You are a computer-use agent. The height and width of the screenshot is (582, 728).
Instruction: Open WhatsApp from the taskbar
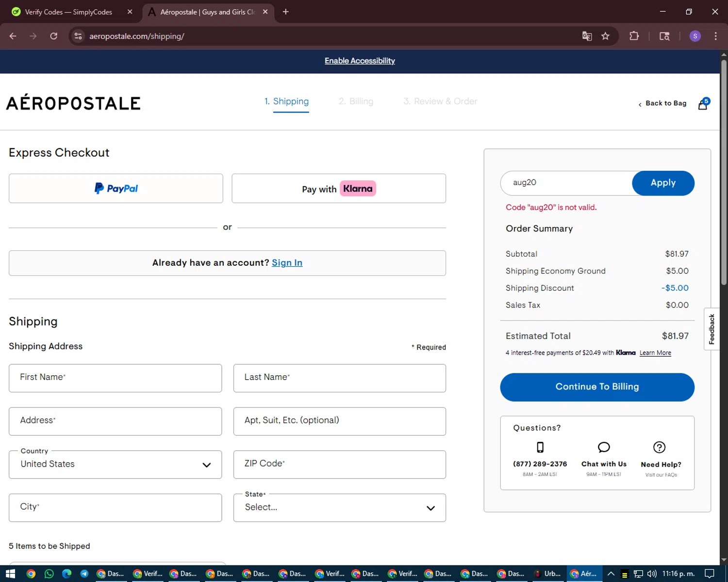tap(49, 574)
